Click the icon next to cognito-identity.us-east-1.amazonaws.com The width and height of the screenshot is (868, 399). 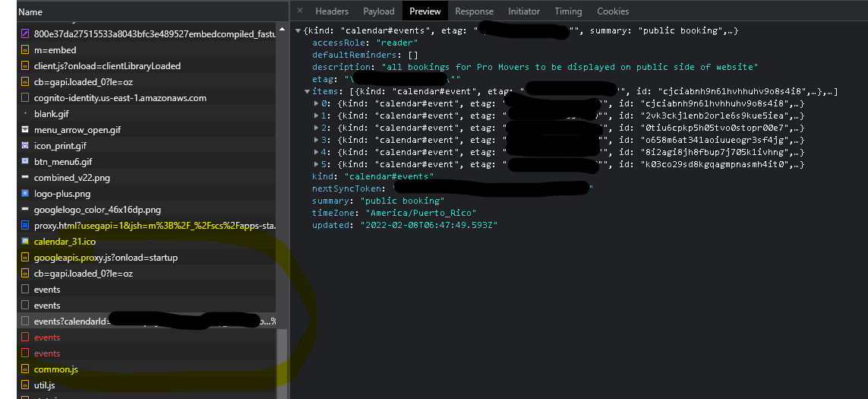tap(25, 98)
